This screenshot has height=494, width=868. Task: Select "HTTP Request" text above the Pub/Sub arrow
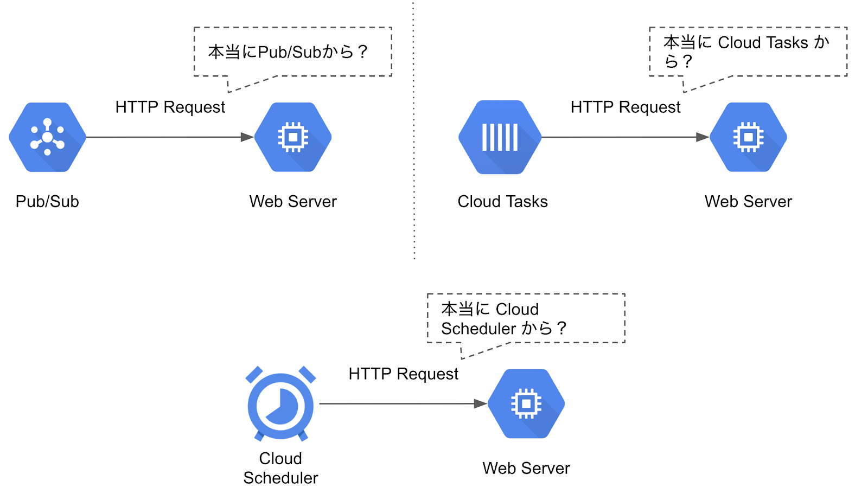[170, 107]
